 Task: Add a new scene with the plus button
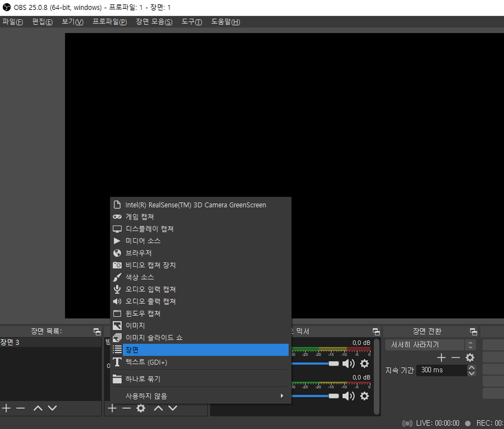pyautogui.click(x=6, y=408)
